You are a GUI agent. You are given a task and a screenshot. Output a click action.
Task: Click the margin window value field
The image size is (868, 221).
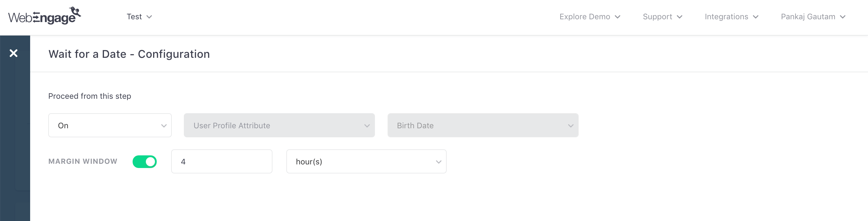tap(222, 162)
